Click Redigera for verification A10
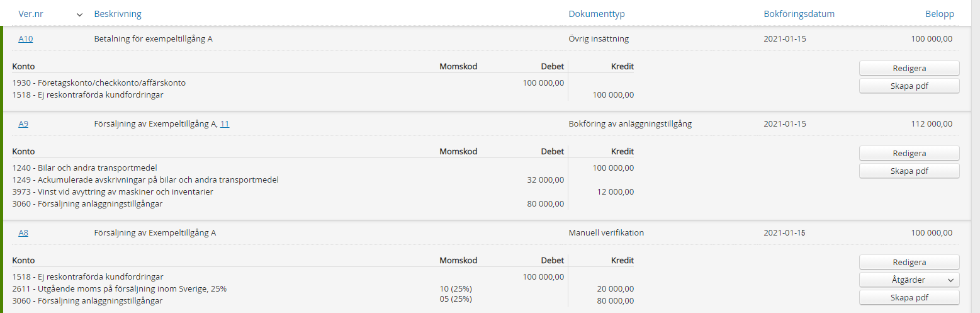The width and height of the screenshot is (980, 313). [909, 68]
